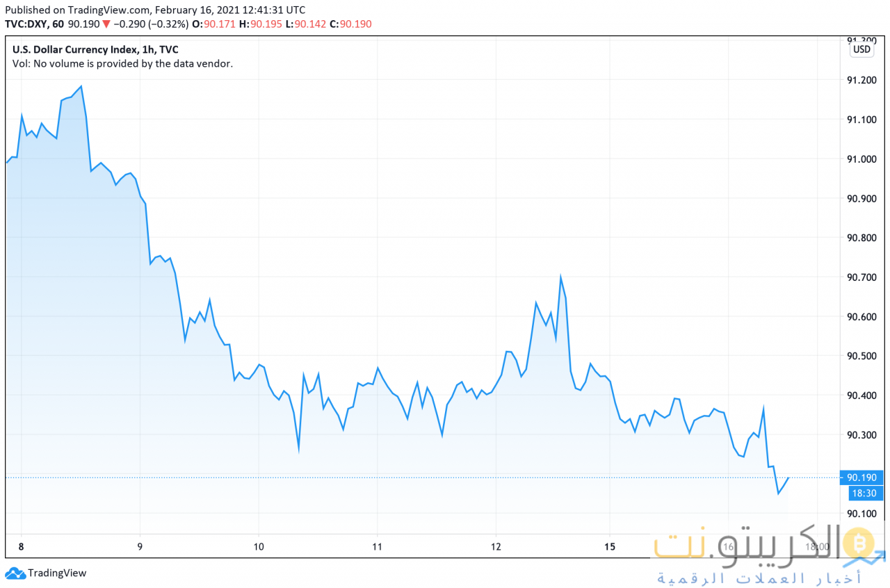Select date label 10 on time axis
The width and height of the screenshot is (890, 588).
click(258, 546)
